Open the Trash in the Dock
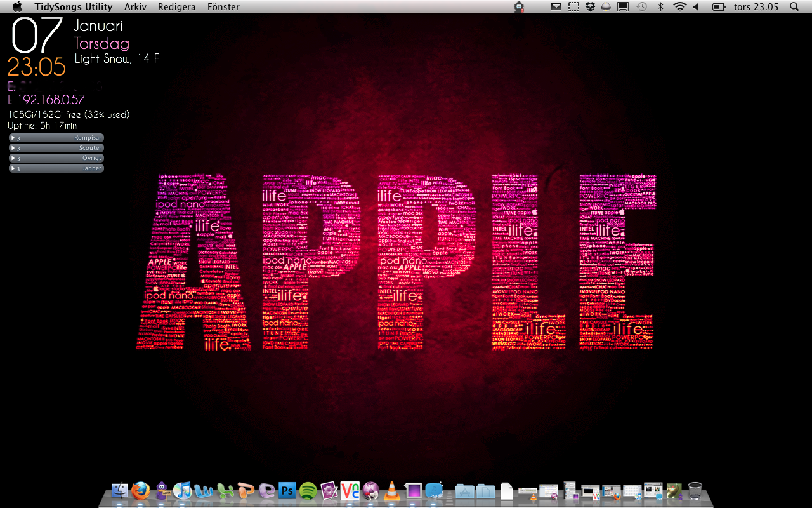The height and width of the screenshot is (508, 812). (x=695, y=491)
